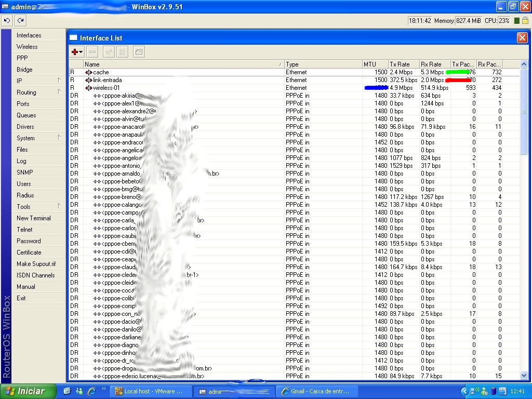The height and width of the screenshot is (399, 532).
Task: Open New Terminal
Action: pyautogui.click(x=38, y=218)
